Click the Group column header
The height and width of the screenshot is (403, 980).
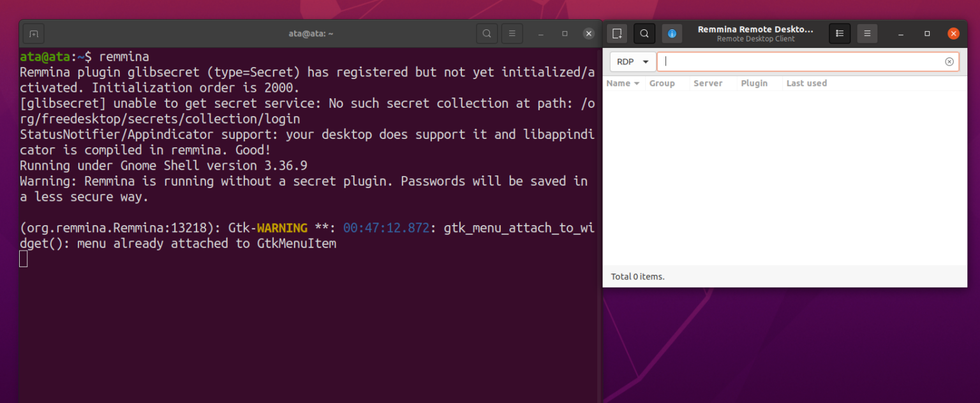click(662, 83)
